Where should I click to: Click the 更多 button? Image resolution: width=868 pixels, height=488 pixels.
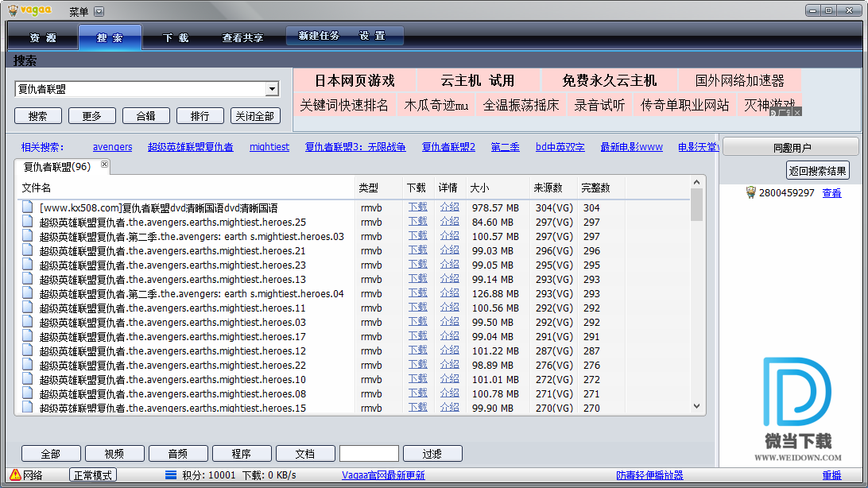click(92, 116)
